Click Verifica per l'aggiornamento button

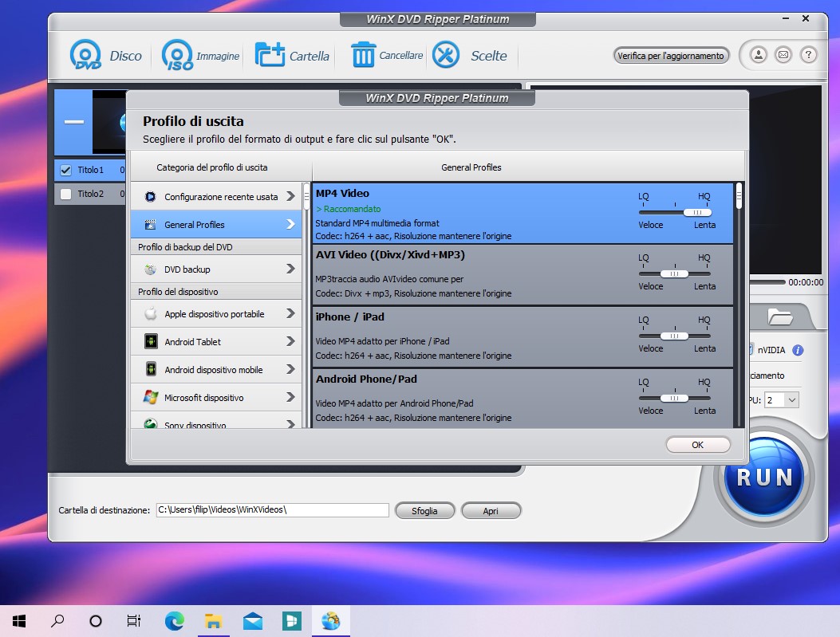point(671,56)
